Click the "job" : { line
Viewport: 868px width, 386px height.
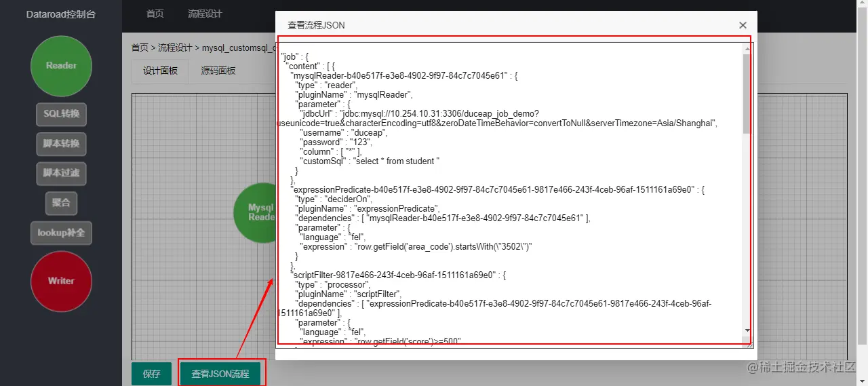(295, 57)
